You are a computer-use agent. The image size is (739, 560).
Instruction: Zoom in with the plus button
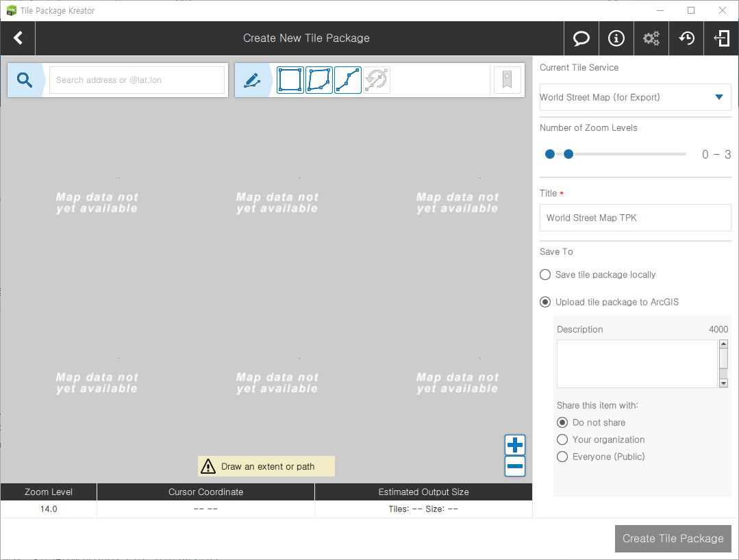(514, 445)
